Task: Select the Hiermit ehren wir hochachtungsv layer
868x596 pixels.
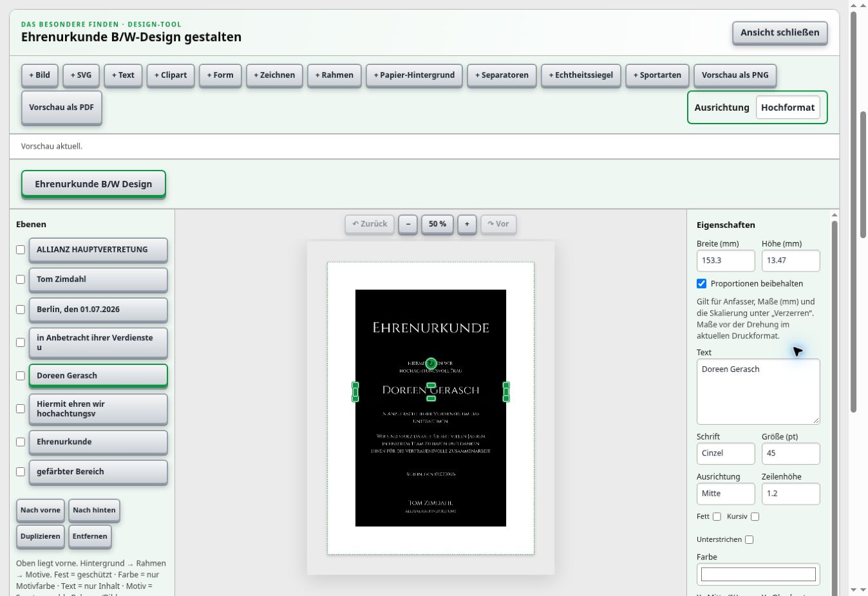Action: [98, 409]
